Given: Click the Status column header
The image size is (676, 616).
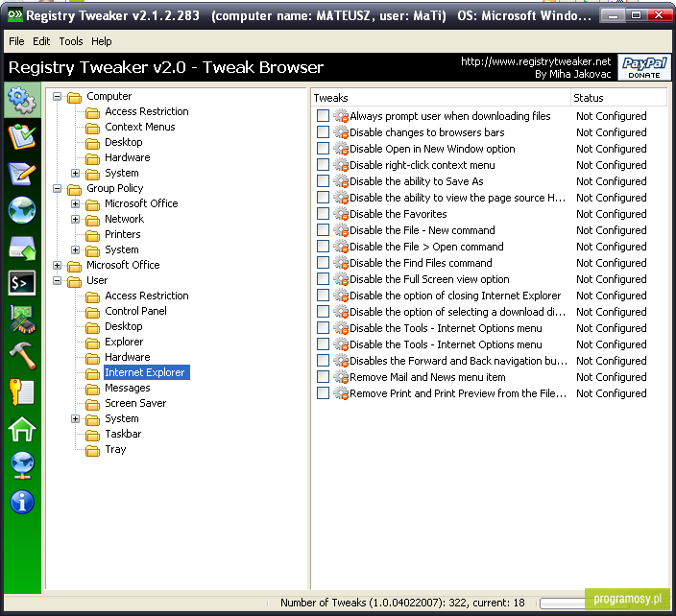Looking at the screenshot, I should pyautogui.click(x=618, y=98).
